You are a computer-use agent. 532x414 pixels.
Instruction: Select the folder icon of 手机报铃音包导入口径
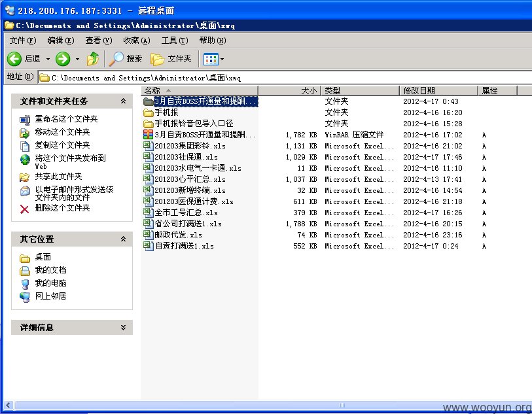(149, 124)
